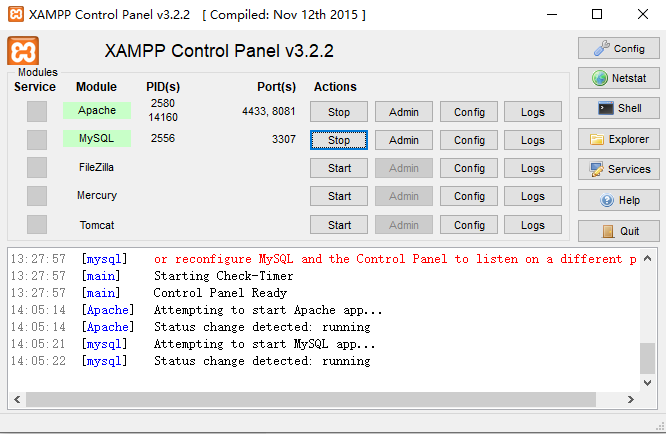Screen dimensions: 666x434
Task: Stop the MySQL module
Action: pos(339,140)
